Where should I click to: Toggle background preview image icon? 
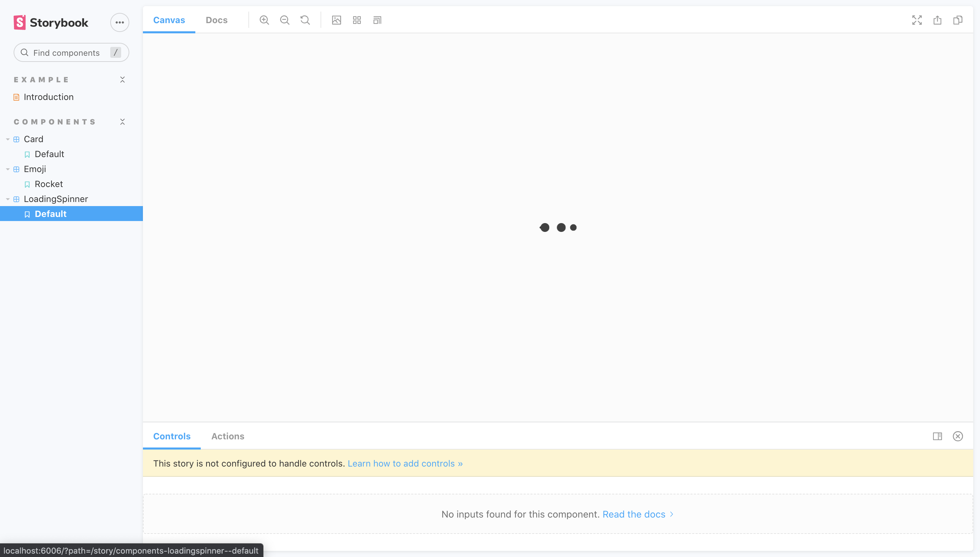[x=336, y=20]
